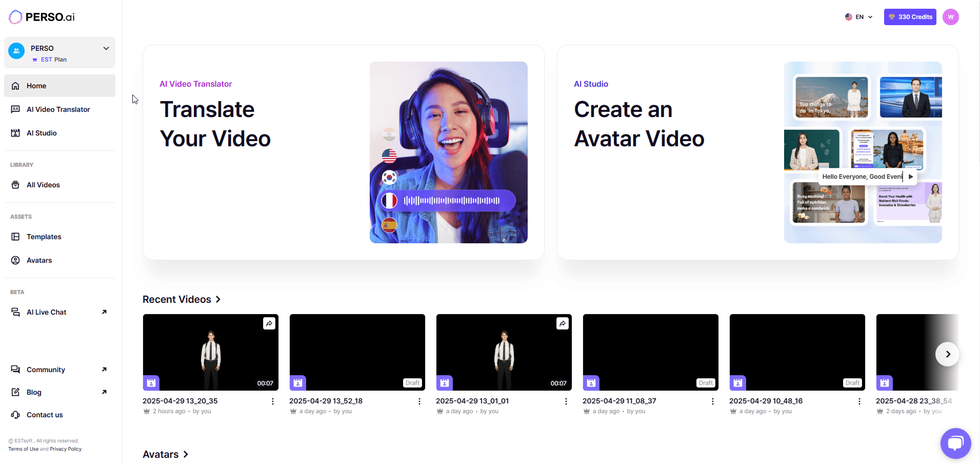980x464 pixels.
Task: Click Blog external link arrow
Action: (104, 392)
